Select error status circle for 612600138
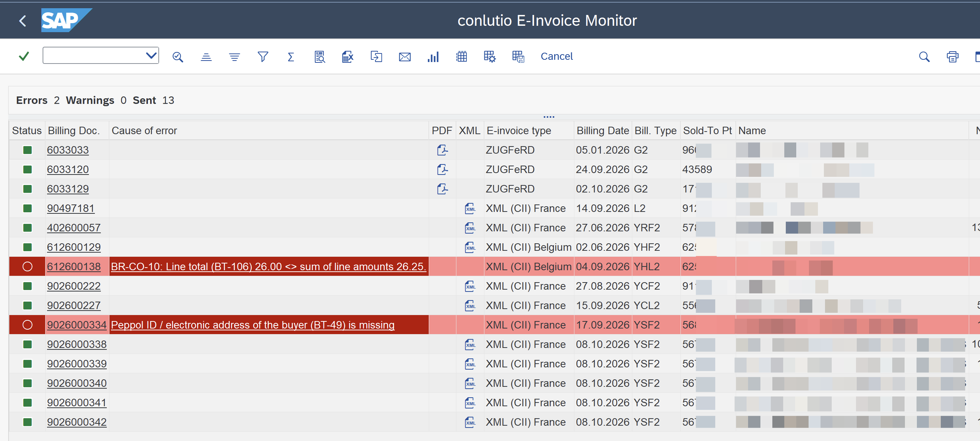980x441 pixels. pyautogui.click(x=27, y=266)
